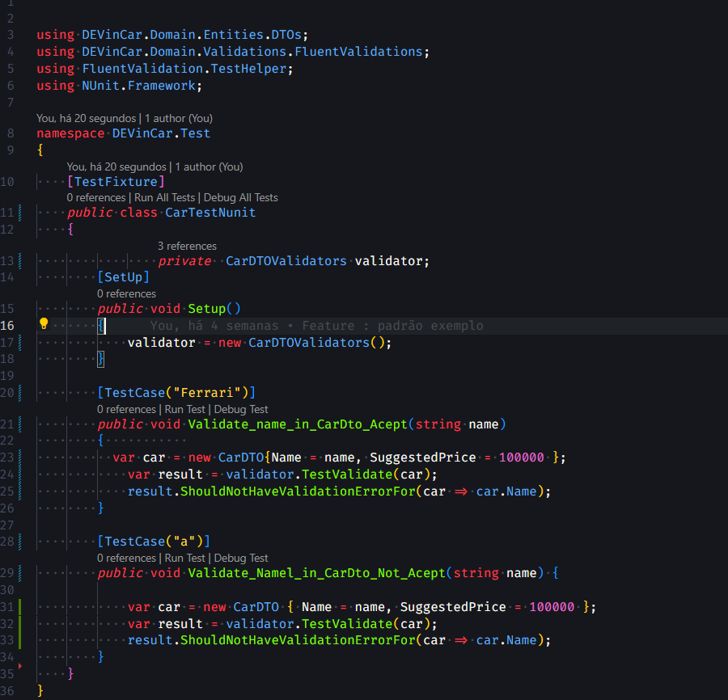Screen dimensions: 728x700
Task: Click Run Test above Validate_name_in_CarDto_Acept
Action: (184, 408)
